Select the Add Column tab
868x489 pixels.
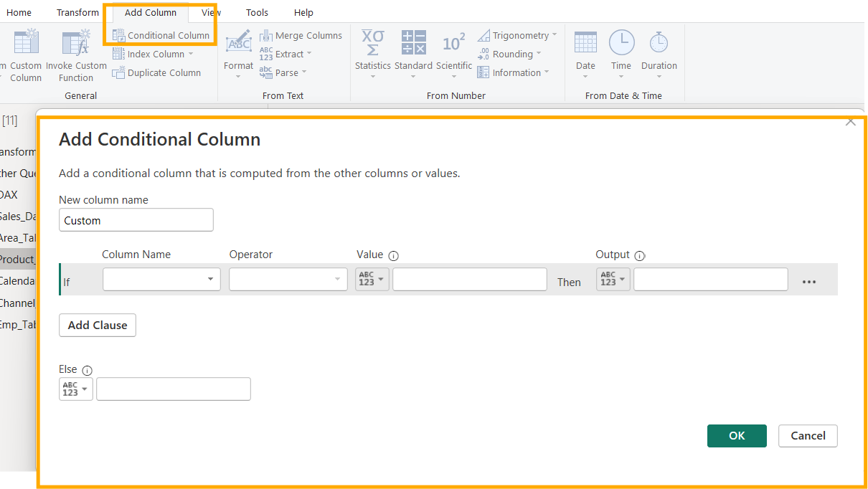coord(151,12)
